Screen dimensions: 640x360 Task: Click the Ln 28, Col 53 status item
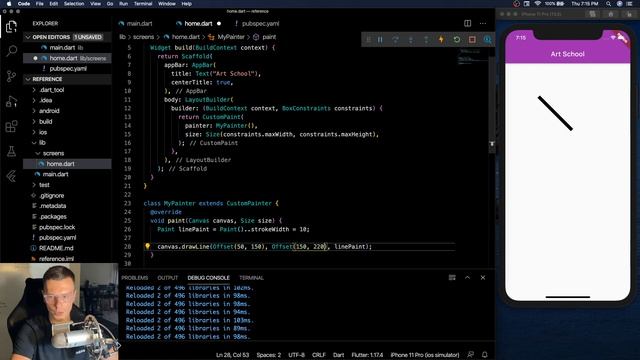pyautogui.click(x=232, y=355)
